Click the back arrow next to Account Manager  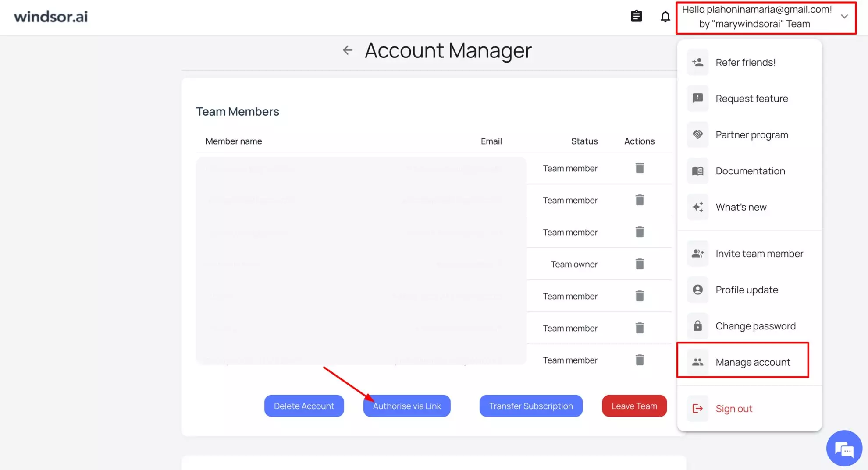(x=347, y=50)
